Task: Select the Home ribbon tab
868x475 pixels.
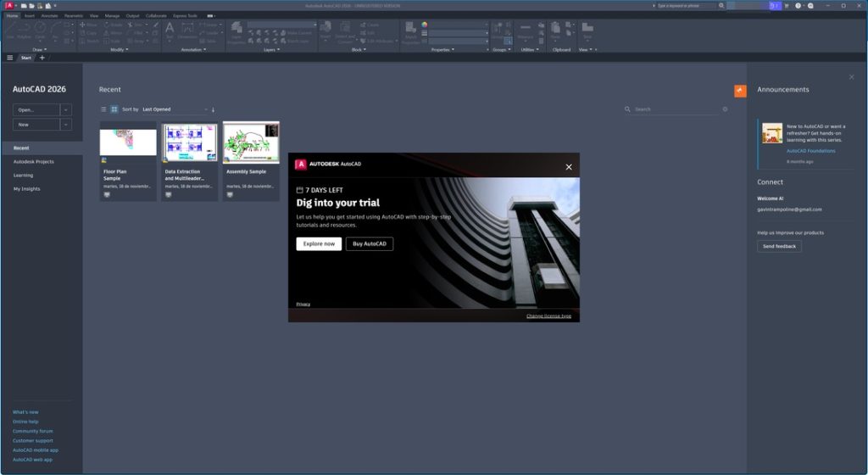Action: click(12, 15)
